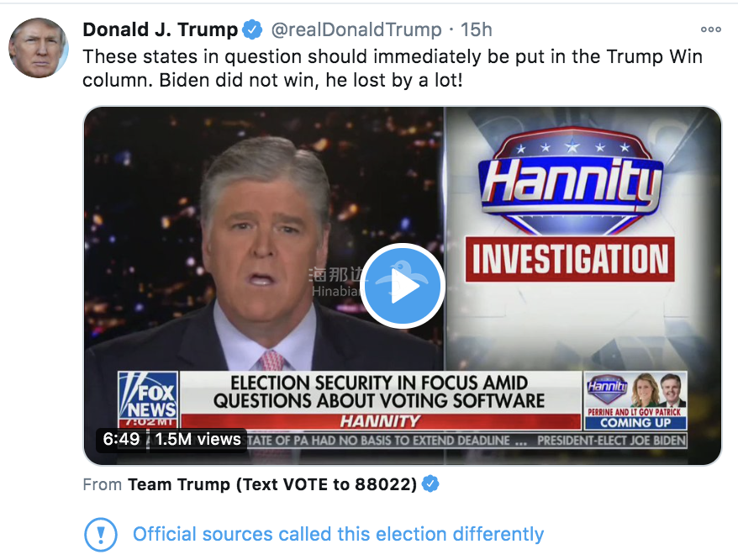The width and height of the screenshot is (738, 560).
Task: Click the 6:49 video duration label
Action: (x=121, y=440)
